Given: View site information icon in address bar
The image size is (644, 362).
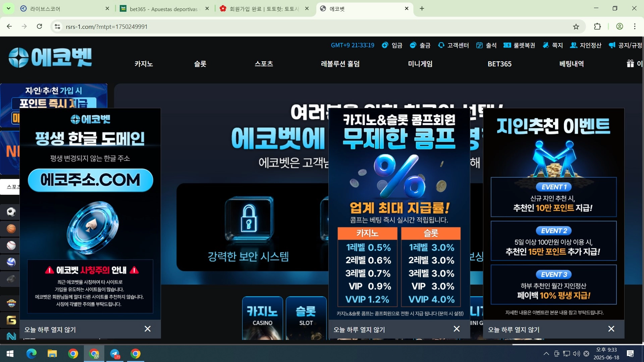Looking at the screenshot, I should coord(58,26).
